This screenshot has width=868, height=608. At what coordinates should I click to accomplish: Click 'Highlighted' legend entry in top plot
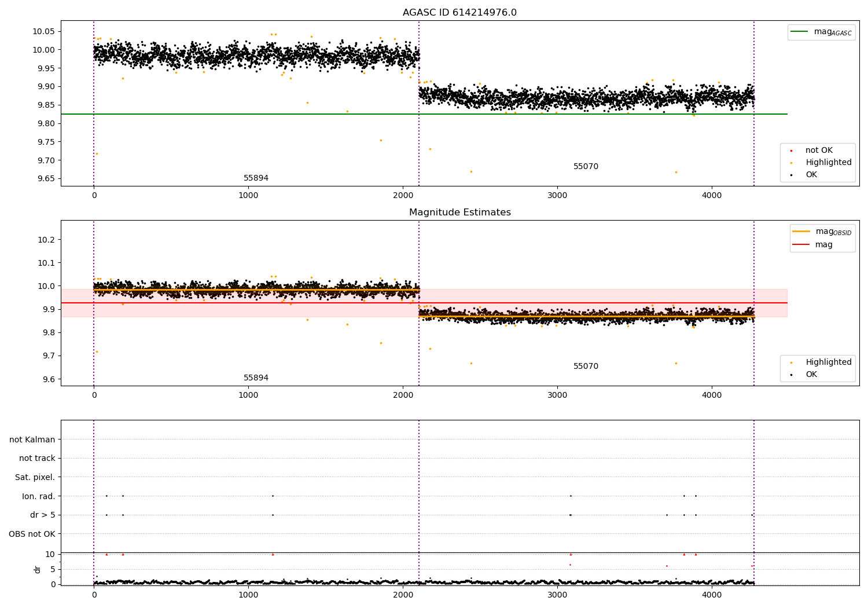[x=821, y=163]
